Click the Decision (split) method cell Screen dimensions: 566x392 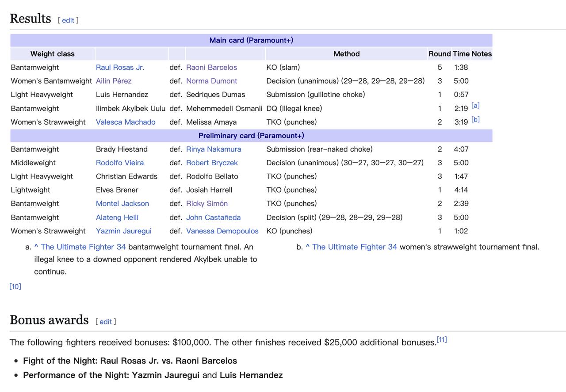tap(347, 217)
